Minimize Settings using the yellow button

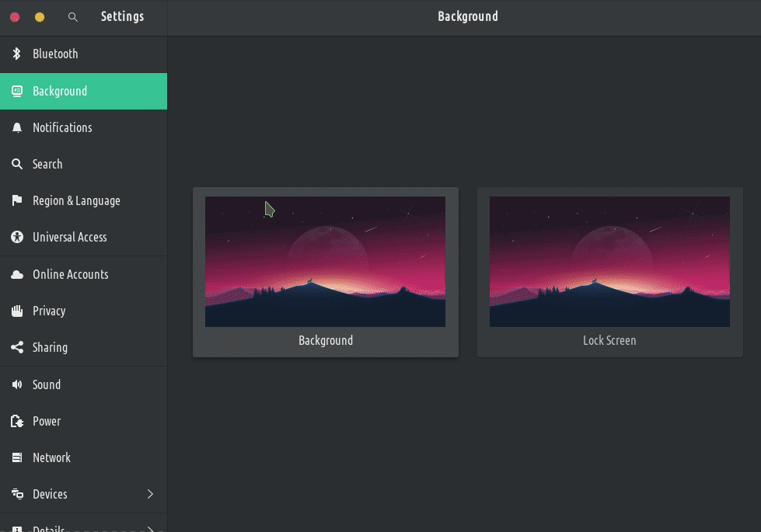[x=40, y=17]
